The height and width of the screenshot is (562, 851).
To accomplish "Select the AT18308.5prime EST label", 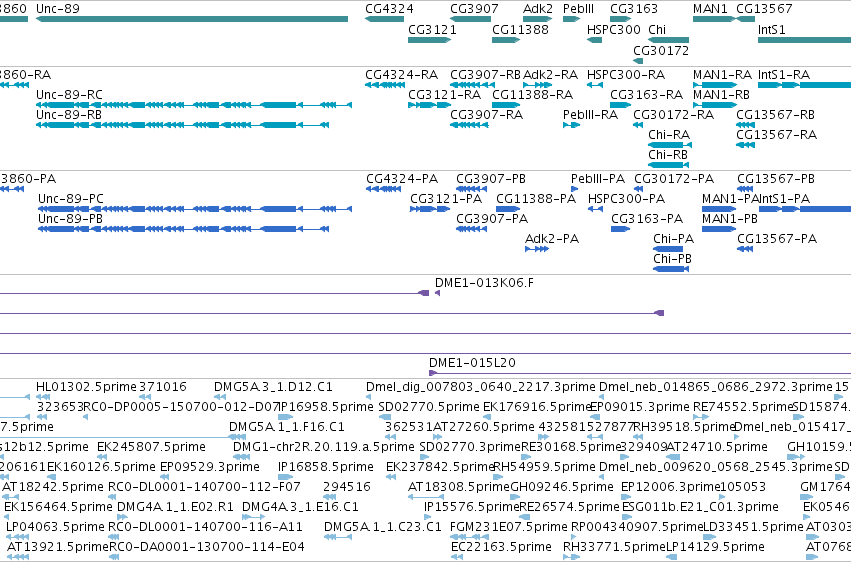I will pyautogui.click(x=459, y=487).
